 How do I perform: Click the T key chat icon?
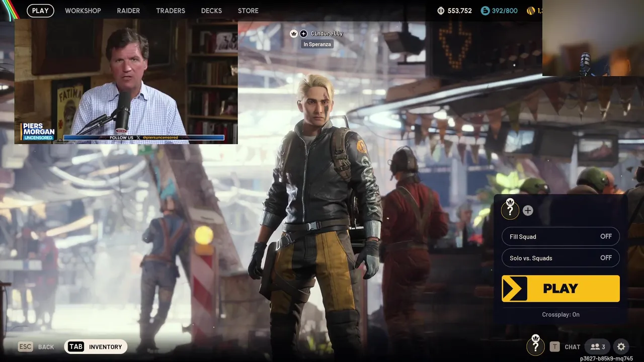(x=554, y=346)
